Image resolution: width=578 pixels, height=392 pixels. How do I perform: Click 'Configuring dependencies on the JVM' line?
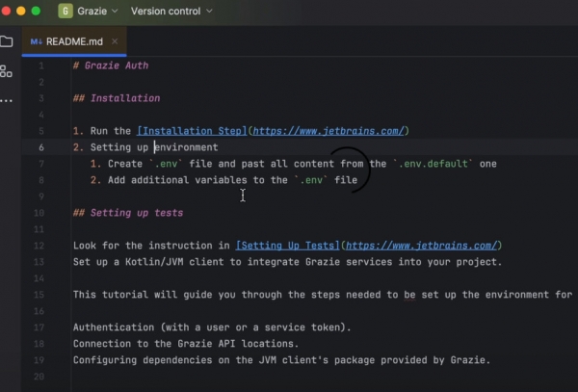(281, 360)
